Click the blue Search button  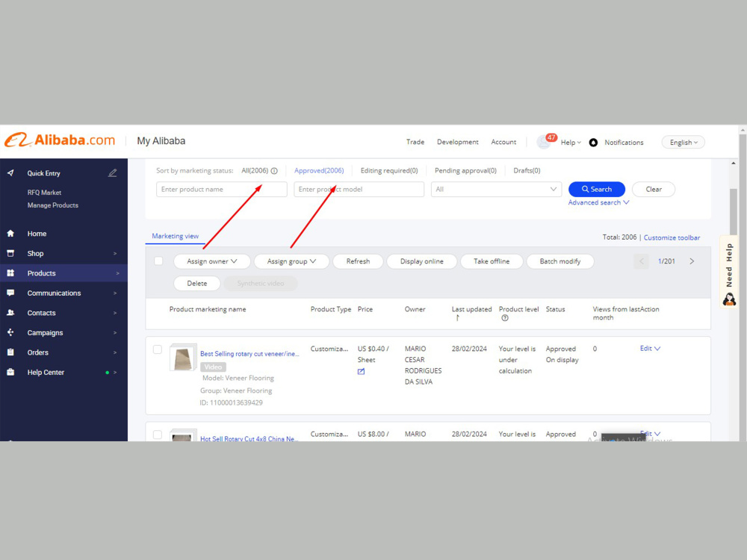pyautogui.click(x=596, y=189)
